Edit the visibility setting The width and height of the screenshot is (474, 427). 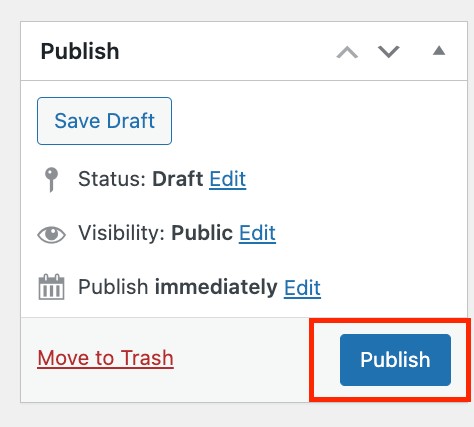click(x=257, y=233)
